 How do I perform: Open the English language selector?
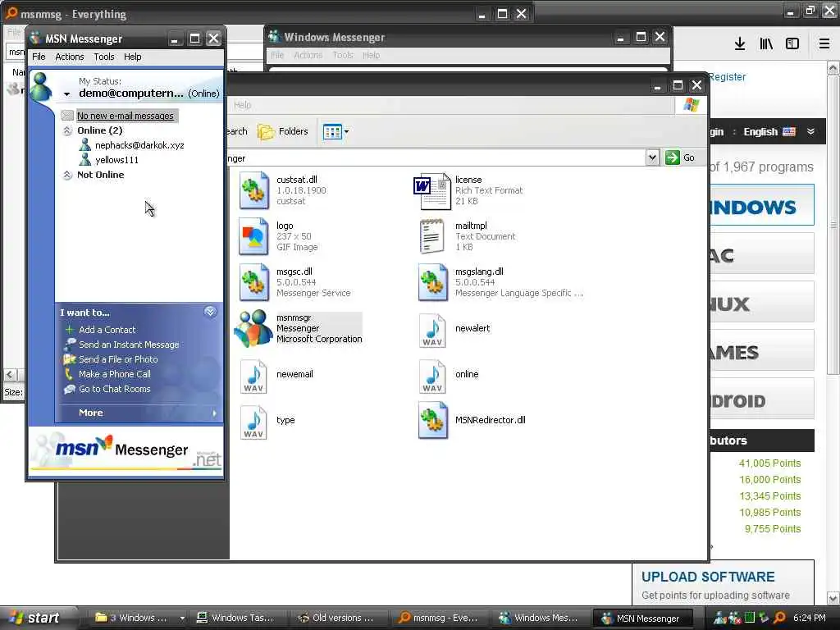(x=769, y=132)
